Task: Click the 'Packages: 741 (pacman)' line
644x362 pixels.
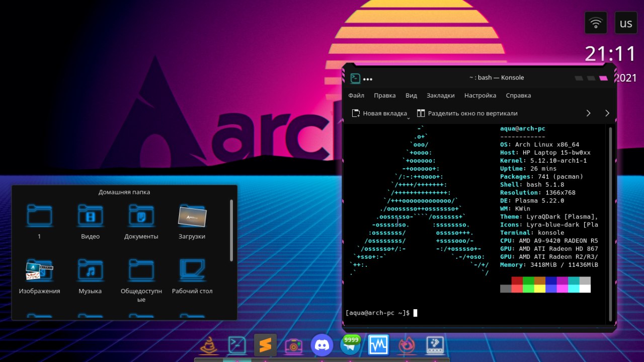Action: 541,177
